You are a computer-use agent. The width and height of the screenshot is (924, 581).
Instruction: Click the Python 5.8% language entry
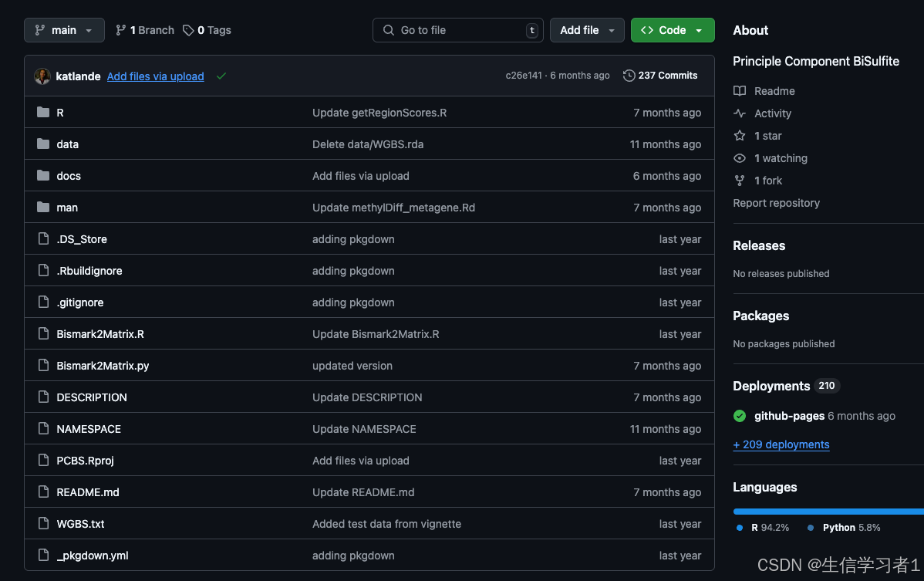click(x=844, y=528)
